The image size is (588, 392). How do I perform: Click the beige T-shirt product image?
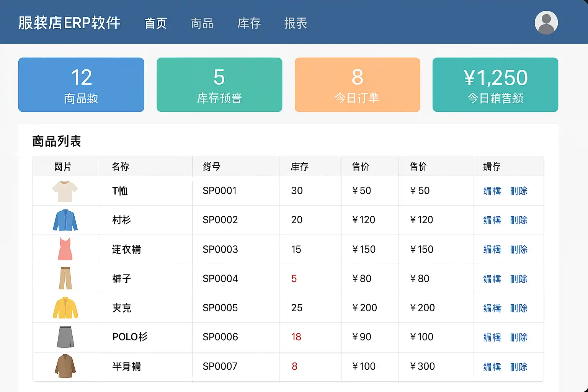point(65,191)
